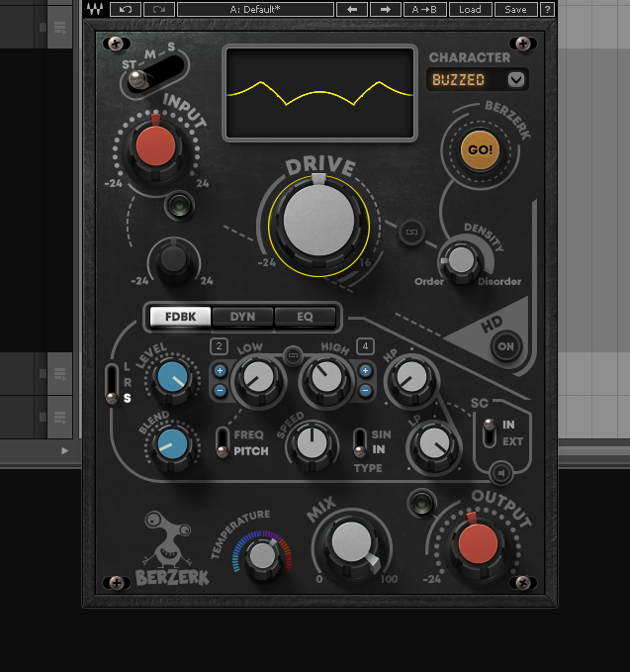630x672 pixels.
Task: Toggle the sidechain listen speaker icon
Action: (x=501, y=473)
